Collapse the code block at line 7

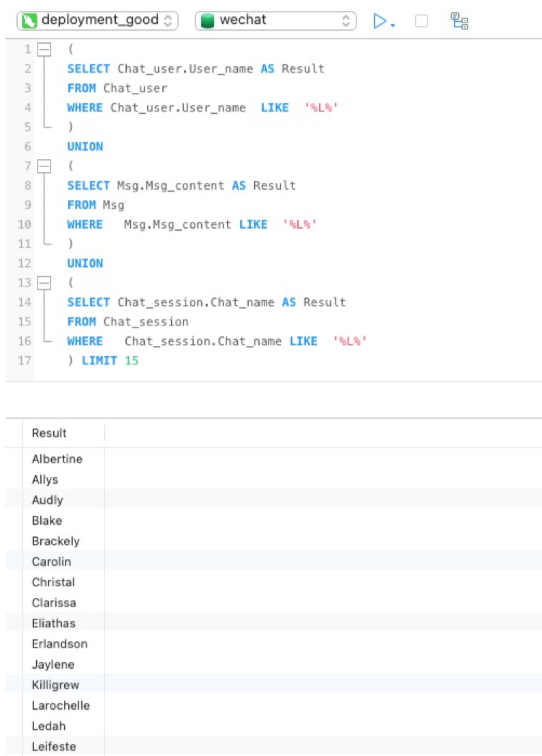point(44,166)
